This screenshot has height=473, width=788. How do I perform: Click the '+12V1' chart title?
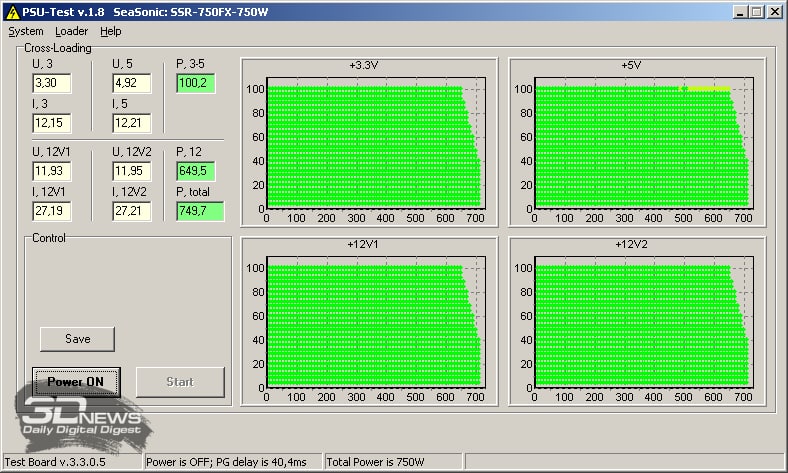tap(363, 244)
